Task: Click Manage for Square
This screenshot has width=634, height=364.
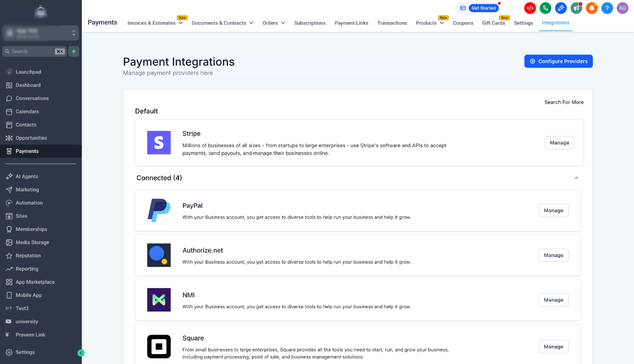Action: 554,347
